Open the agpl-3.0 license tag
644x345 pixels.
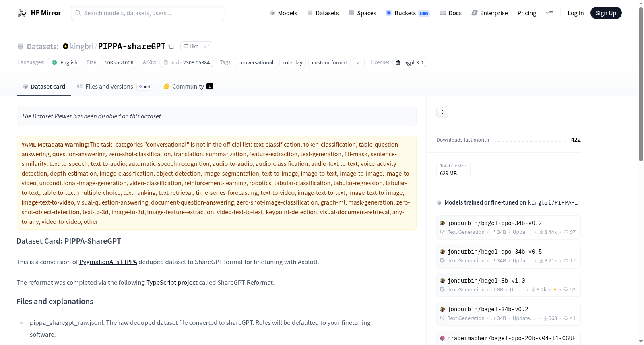410,62
